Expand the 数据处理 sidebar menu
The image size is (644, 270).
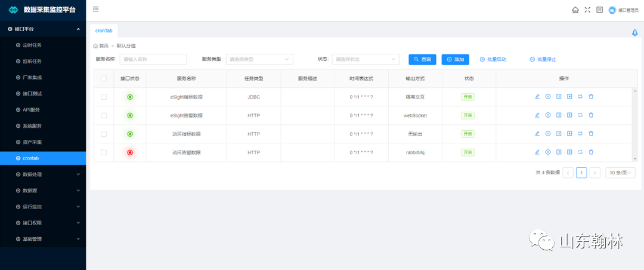[x=43, y=174]
